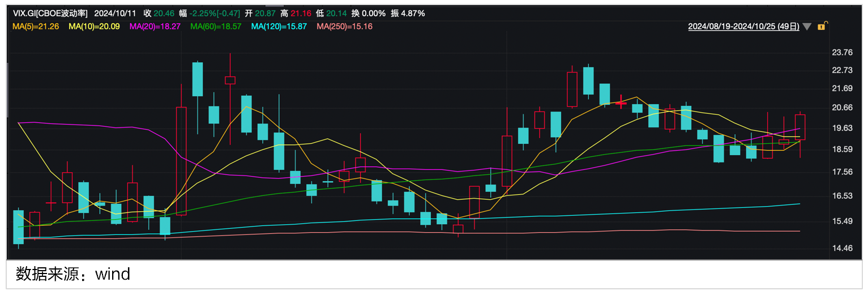
Task: Click the 14.46 price axis label
Action: pos(842,248)
